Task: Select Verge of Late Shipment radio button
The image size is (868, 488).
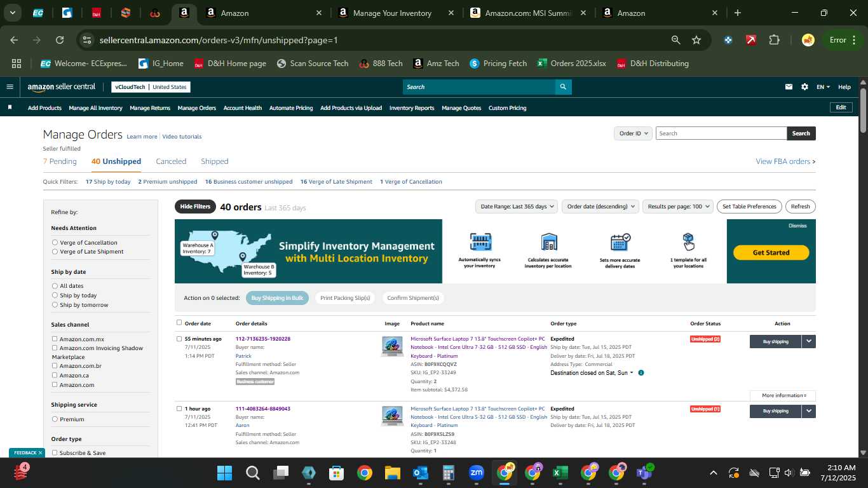Action: [x=55, y=252]
